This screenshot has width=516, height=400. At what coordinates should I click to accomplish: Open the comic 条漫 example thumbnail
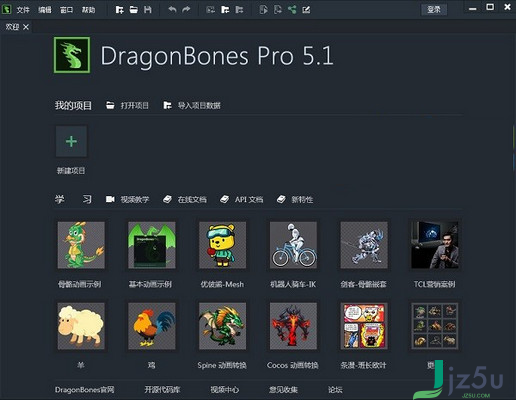(364, 326)
